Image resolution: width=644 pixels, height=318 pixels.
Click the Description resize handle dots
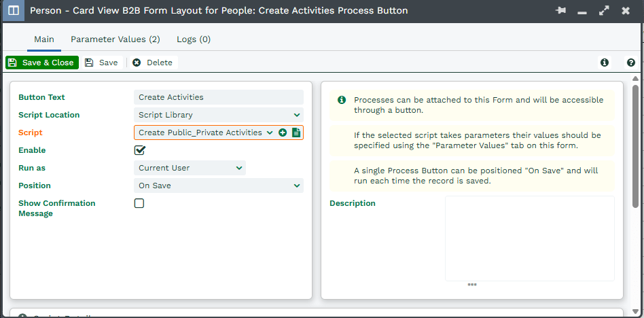point(472,284)
